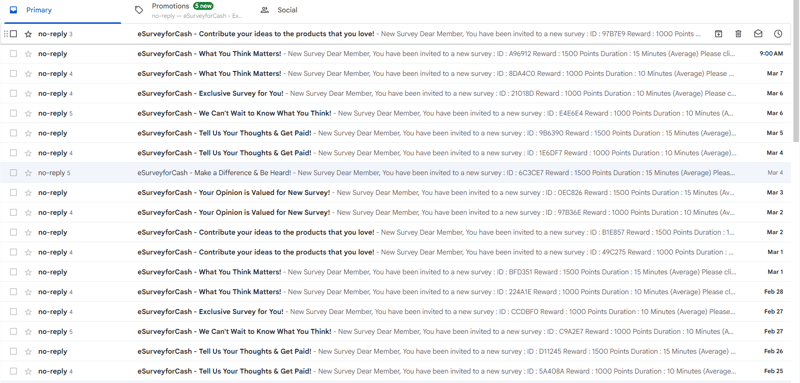Star the Make a Difference email

click(x=28, y=173)
